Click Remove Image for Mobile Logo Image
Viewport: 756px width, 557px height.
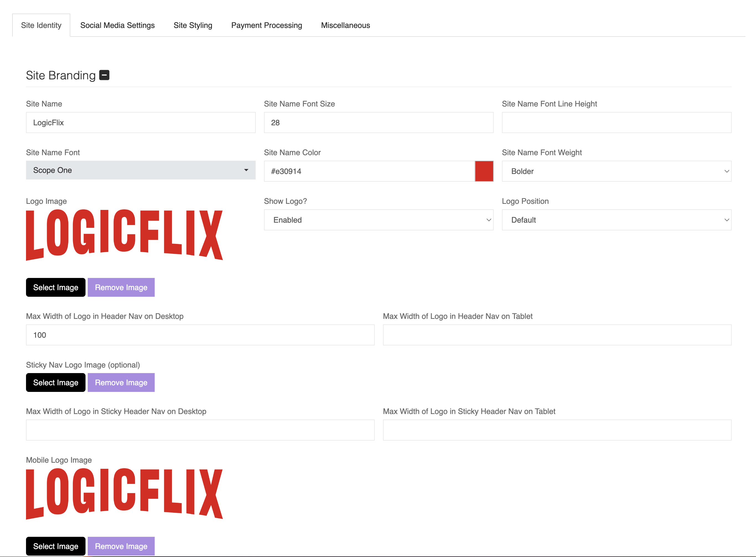121,546
